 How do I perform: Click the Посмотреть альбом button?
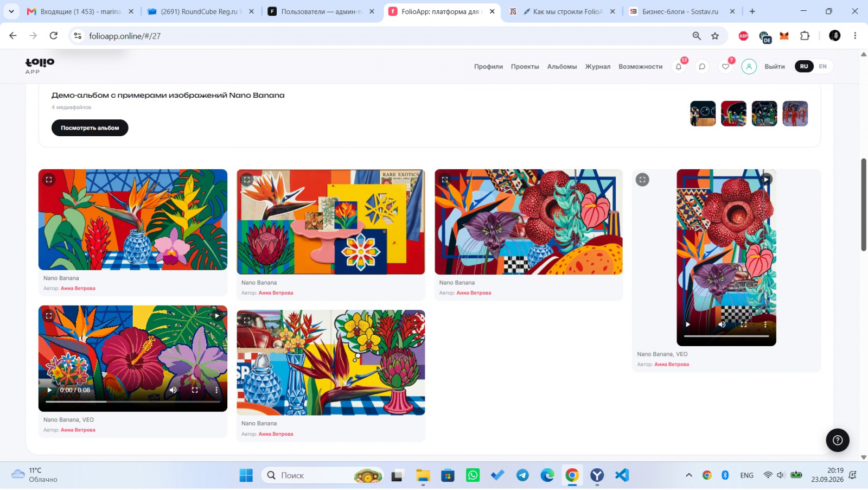(90, 128)
